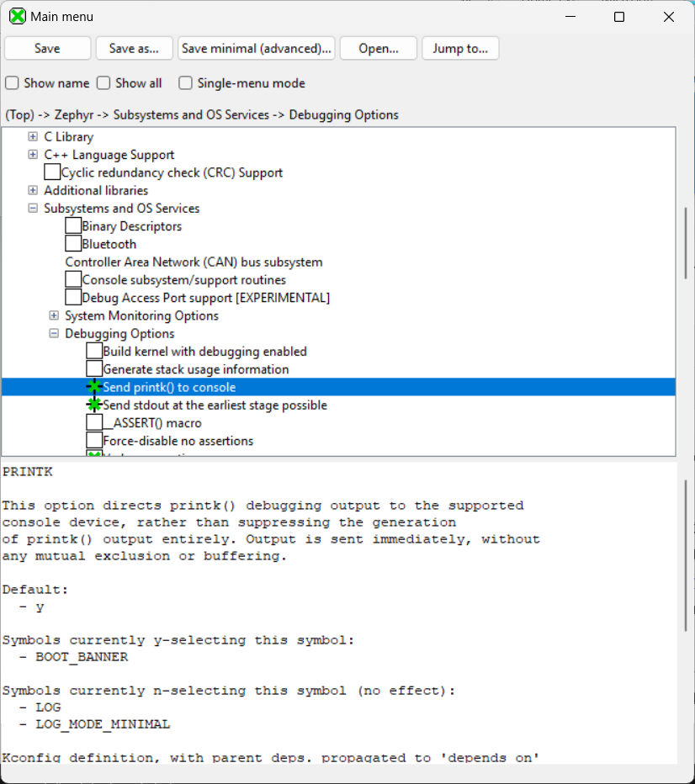Click the help pane scrollbar
695x784 pixels.
pyautogui.click(x=684, y=550)
